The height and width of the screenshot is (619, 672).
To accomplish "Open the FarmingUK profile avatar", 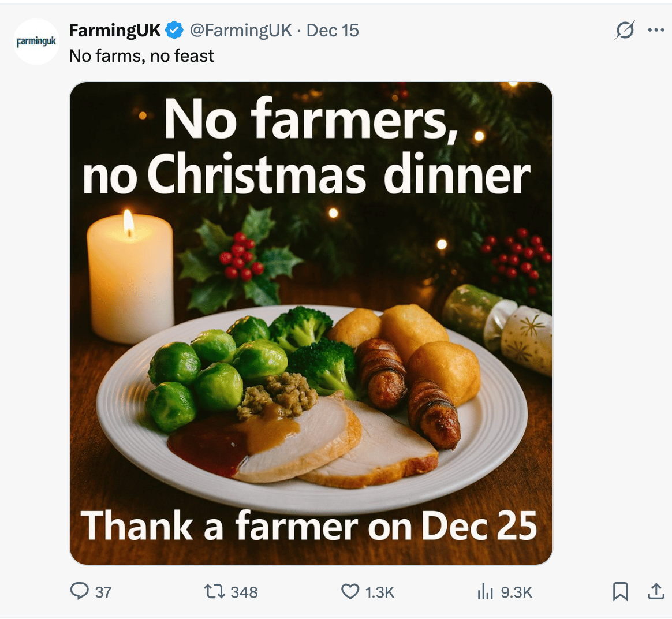I will 36,42.
